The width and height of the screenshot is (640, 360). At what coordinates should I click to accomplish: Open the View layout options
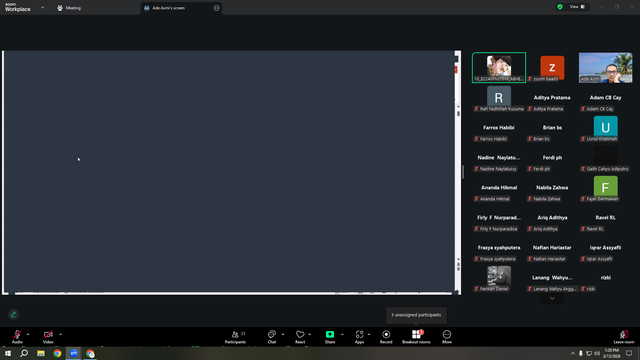(577, 7)
